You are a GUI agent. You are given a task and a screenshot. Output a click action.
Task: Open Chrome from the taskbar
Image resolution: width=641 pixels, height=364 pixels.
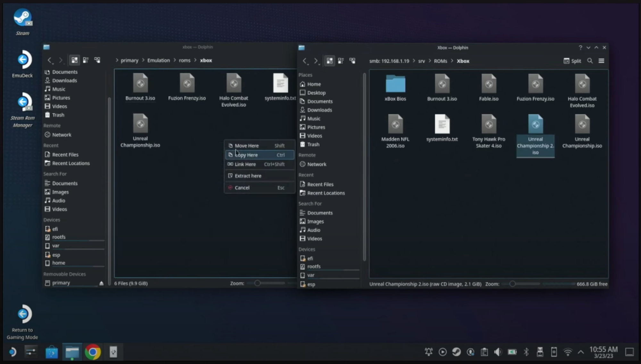tap(93, 352)
